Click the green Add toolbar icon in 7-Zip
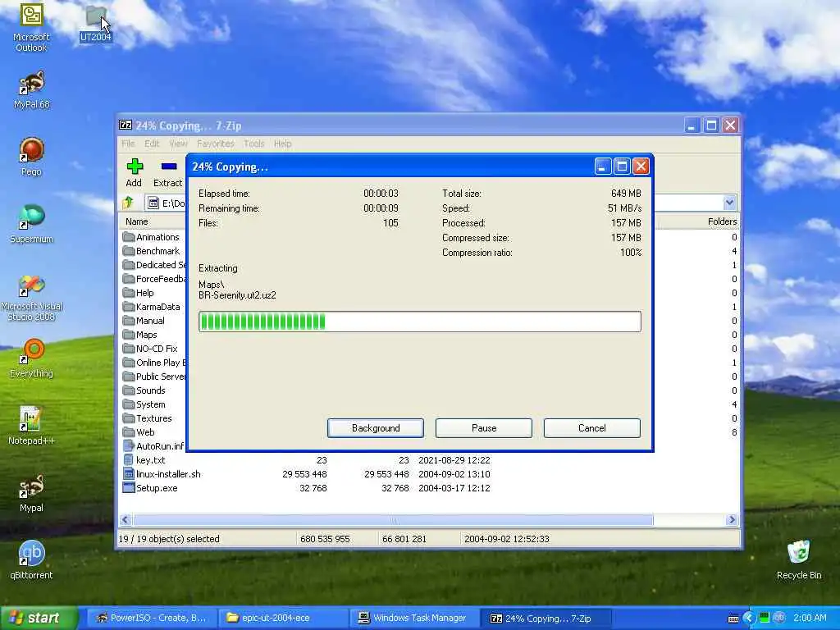Viewport: 840px width, 630px height. pyautogui.click(x=135, y=167)
